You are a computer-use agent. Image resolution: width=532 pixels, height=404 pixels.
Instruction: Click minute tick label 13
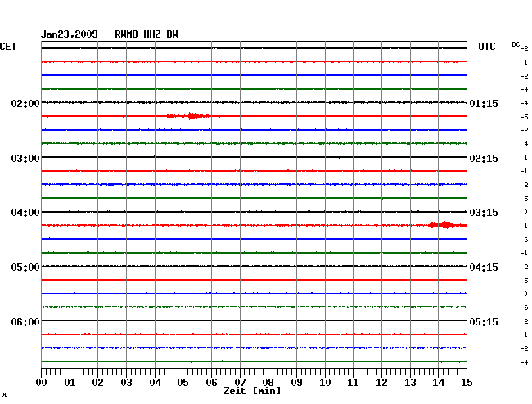tap(410, 383)
